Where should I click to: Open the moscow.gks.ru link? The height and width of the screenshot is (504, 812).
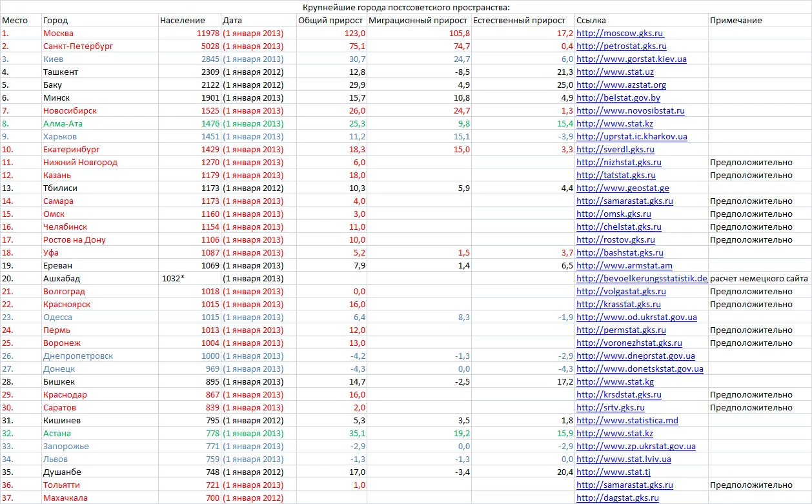point(620,33)
